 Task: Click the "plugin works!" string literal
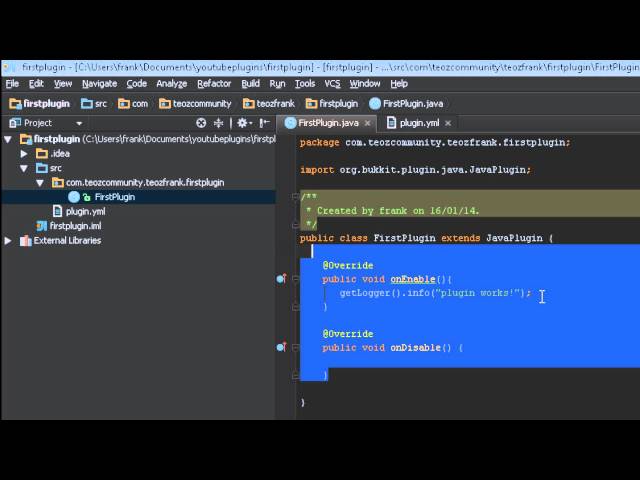pos(477,293)
